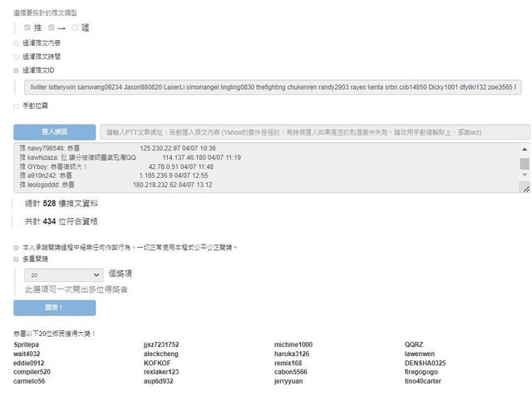This screenshot has height=396, width=532.
Task: Toggle the 推 push-type checkbox
Action: [27, 28]
